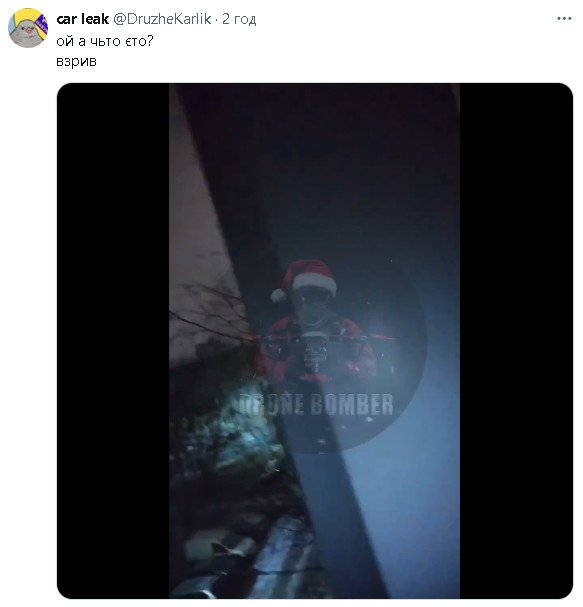Click the black right bar of video
583x607 pixels.
[x=516, y=341]
